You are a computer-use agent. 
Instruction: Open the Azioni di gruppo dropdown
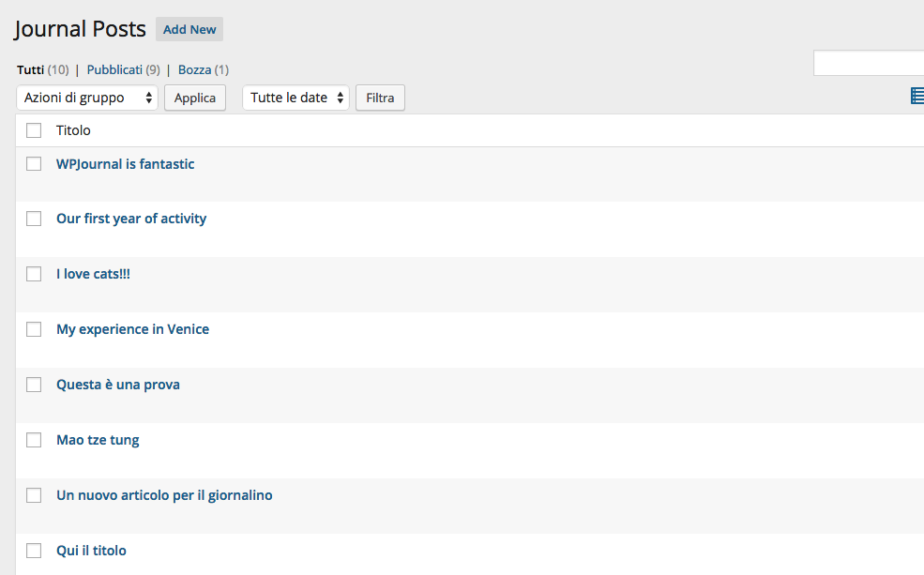tap(87, 98)
